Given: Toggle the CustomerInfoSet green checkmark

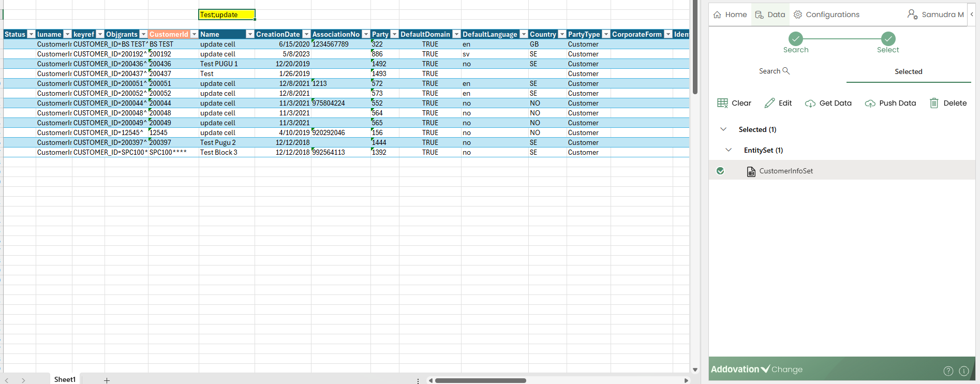Looking at the screenshot, I should (720, 171).
